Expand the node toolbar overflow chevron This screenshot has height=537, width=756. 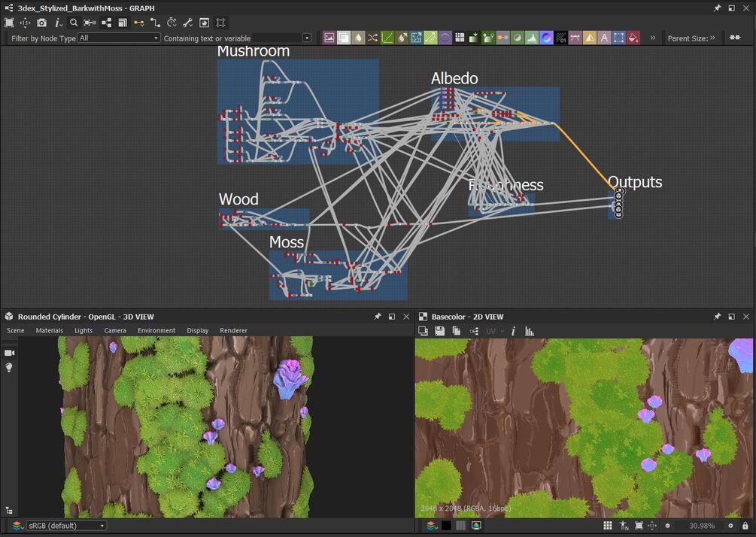(x=653, y=38)
